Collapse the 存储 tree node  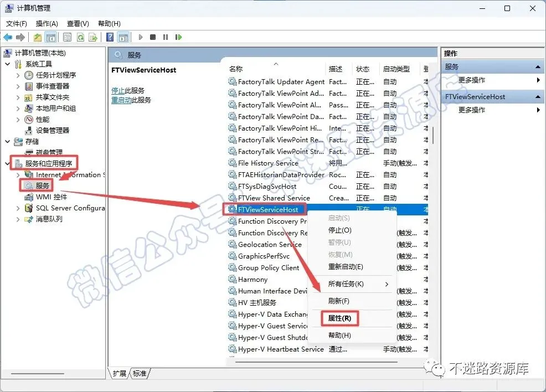coord(8,142)
